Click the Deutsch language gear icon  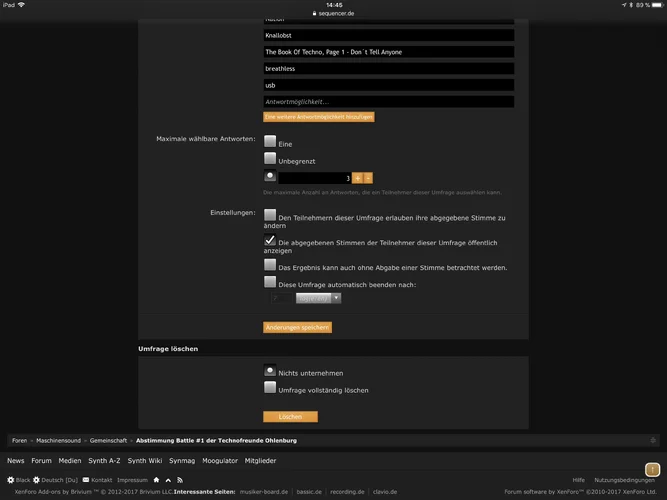click(36, 480)
